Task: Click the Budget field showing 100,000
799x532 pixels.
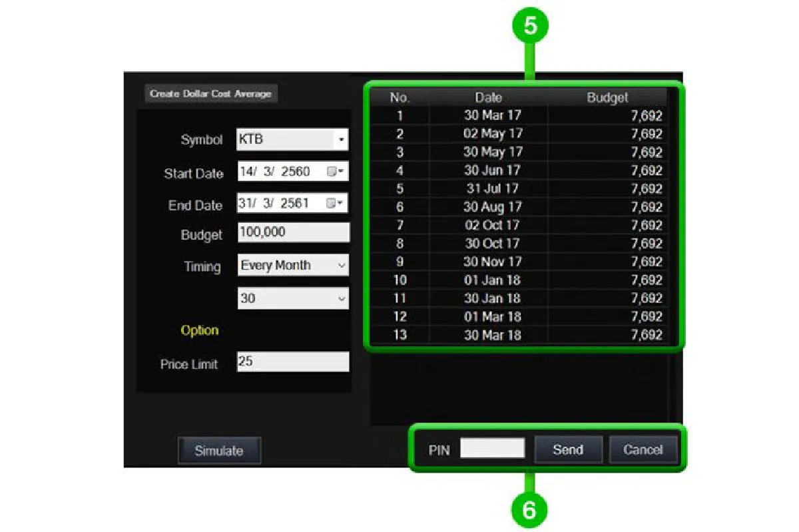Action: [x=293, y=233]
